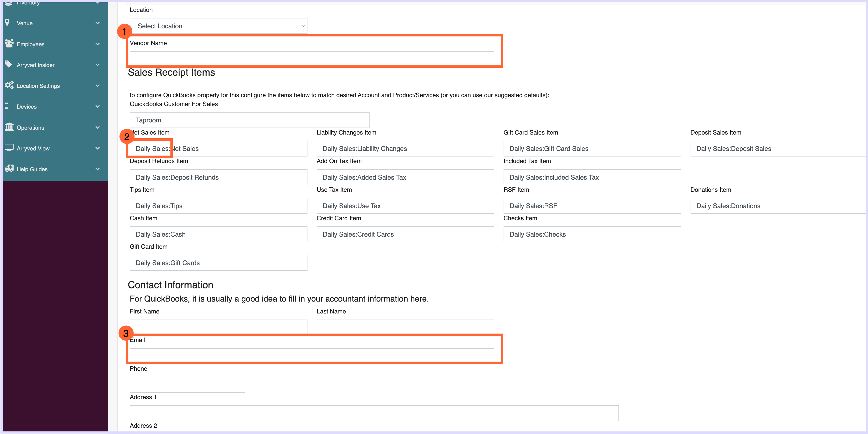Click the Credit Card Item field
The image size is (868, 434).
click(405, 234)
